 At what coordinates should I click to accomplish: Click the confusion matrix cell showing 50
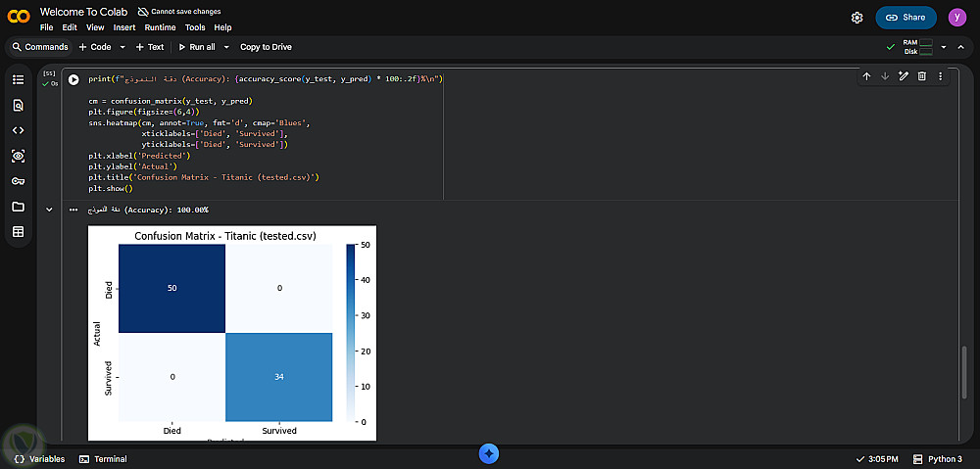point(171,288)
